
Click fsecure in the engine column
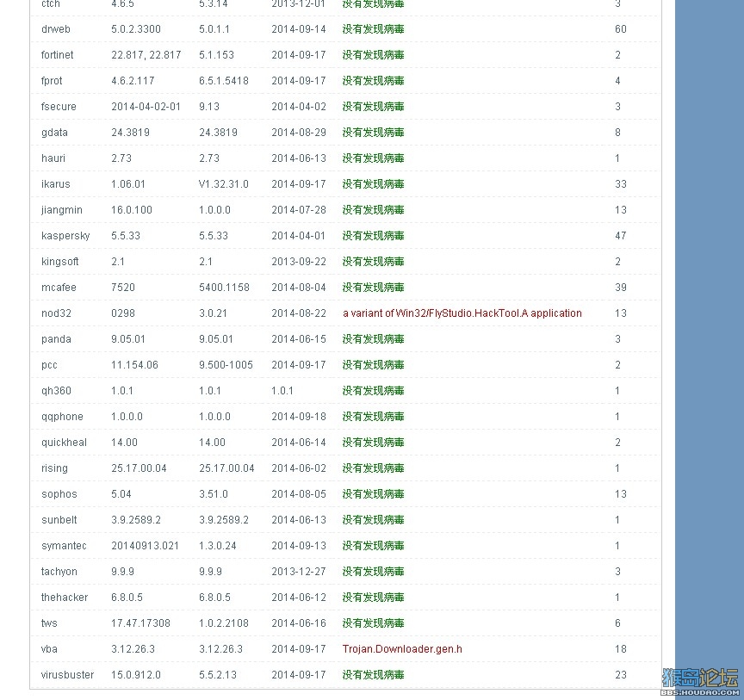(59, 107)
